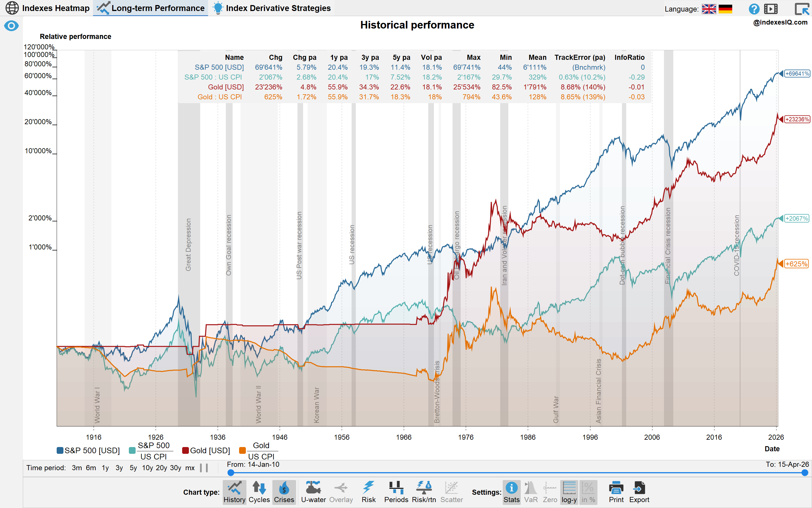Screen dimensions: 812x508
Task: Click the +69641% S&P end label
Action: click(797, 74)
